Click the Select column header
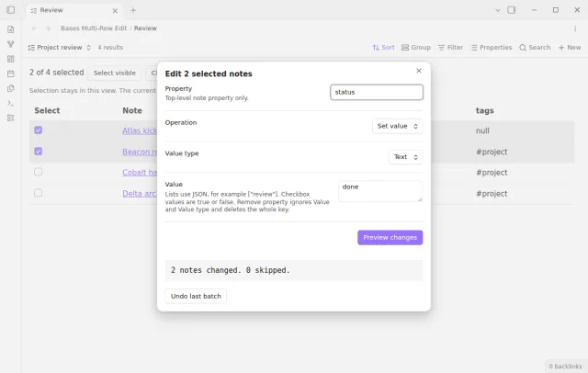This screenshot has width=588, height=373. pos(47,110)
